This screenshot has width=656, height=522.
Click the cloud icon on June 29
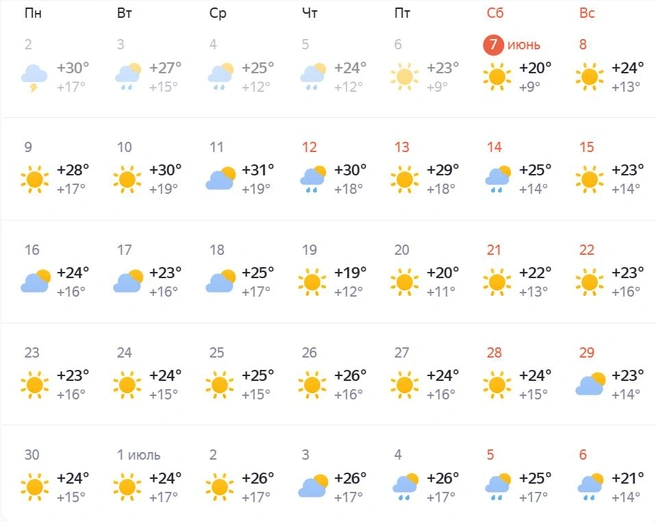tap(590, 384)
